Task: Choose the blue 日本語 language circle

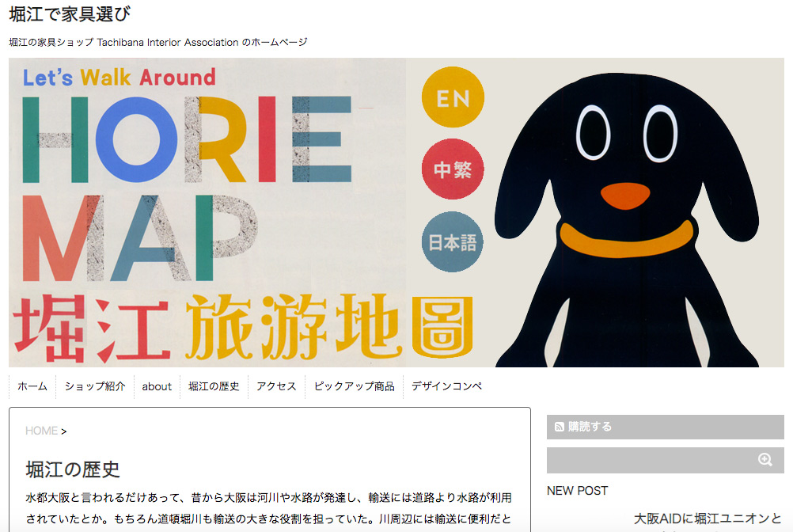Action: tap(453, 242)
